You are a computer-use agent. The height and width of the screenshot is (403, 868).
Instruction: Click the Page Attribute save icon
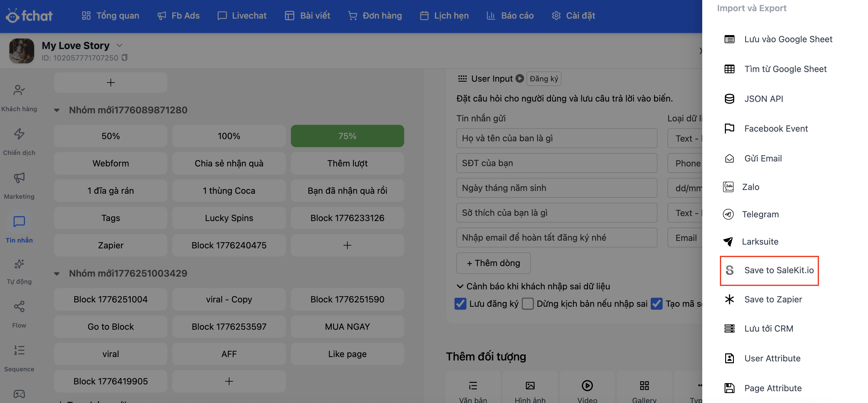730,388
